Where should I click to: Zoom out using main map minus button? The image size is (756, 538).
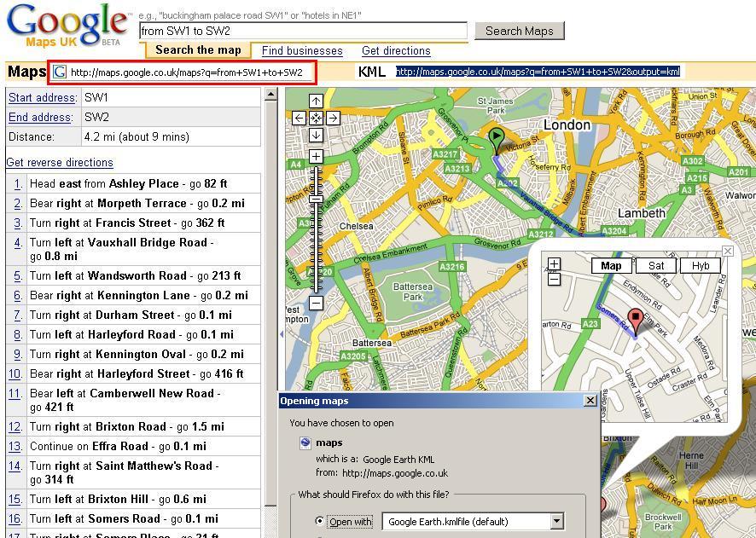(316, 303)
